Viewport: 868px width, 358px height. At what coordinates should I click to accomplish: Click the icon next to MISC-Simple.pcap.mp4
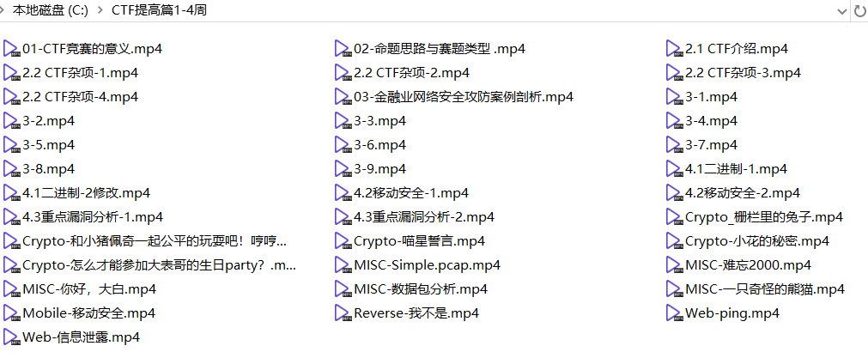click(343, 265)
